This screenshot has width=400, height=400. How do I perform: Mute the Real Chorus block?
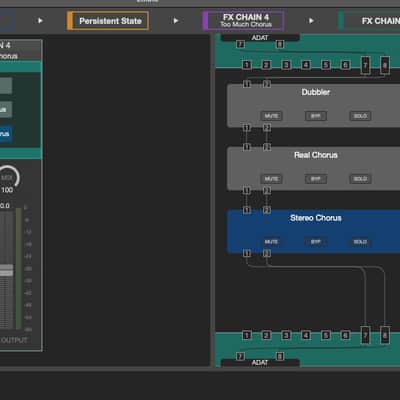pyautogui.click(x=271, y=179)
